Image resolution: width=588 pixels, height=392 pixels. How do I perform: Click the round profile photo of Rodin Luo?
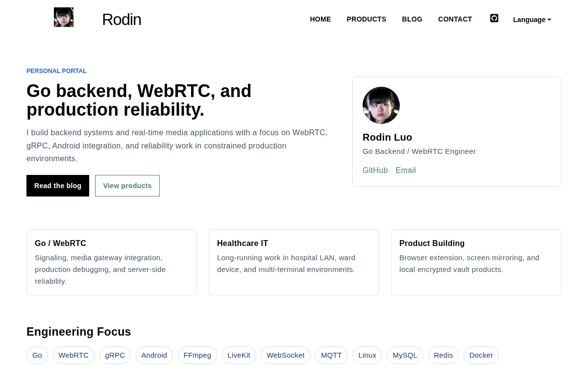click(x=381, y=105)
